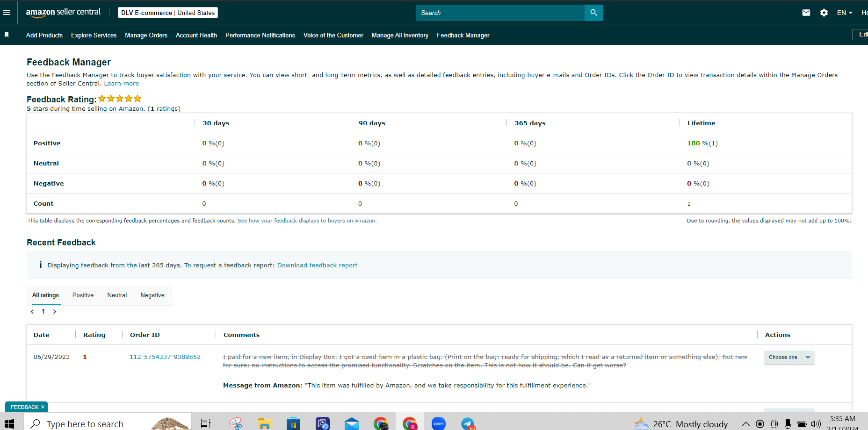Click page number 1 in pagination
The height and width of the screenshot is (430, 868).
43,311
